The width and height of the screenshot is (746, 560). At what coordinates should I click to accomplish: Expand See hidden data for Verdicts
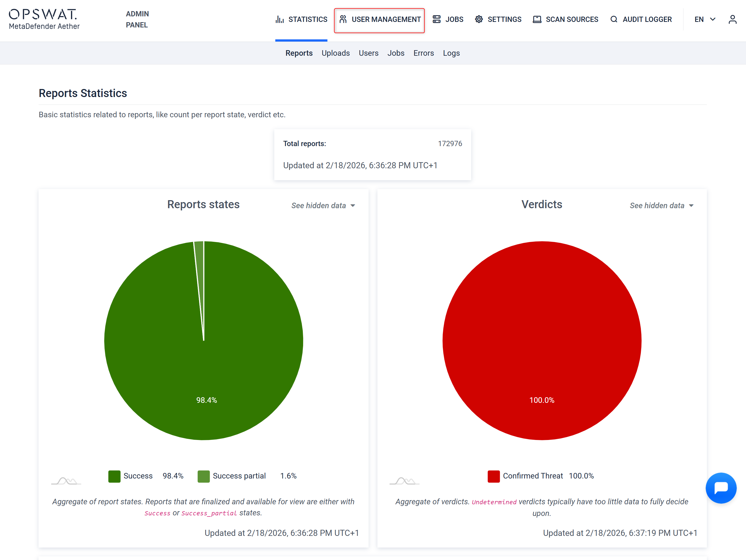pos(661,205)
